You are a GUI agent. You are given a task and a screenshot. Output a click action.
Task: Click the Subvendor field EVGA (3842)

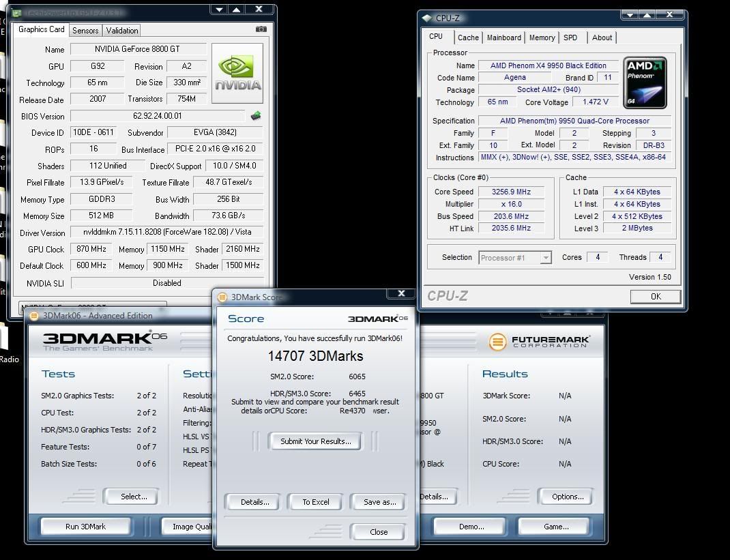215,132
